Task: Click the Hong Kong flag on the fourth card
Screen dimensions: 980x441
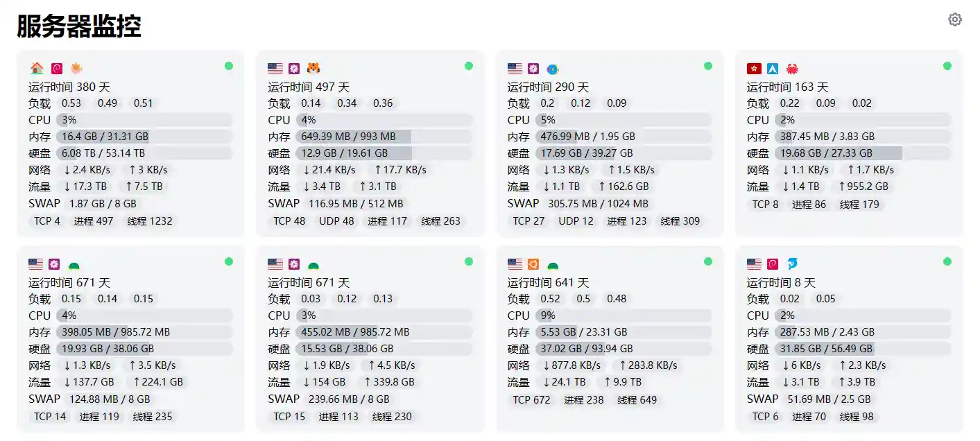Action: (754, 68)
